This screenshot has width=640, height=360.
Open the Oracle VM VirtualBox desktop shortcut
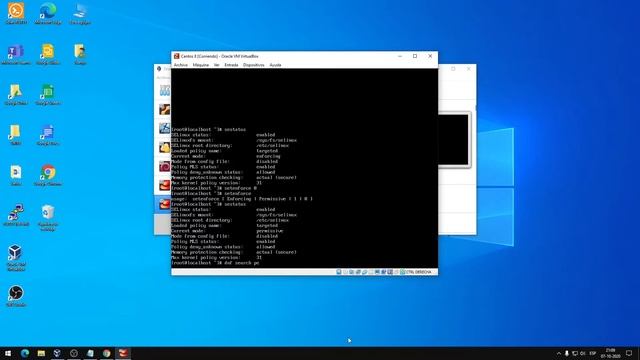pyautogui.click(x=16, y=258)
